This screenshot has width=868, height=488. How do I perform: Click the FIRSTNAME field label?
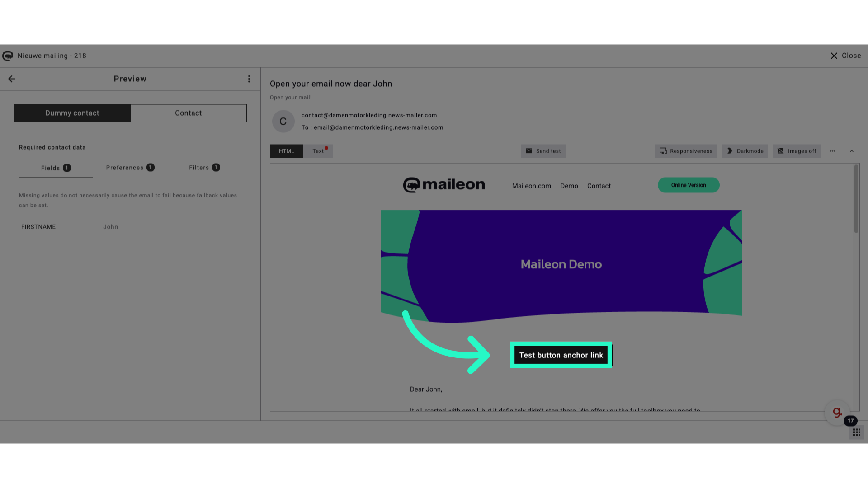[x=38, y=227]
